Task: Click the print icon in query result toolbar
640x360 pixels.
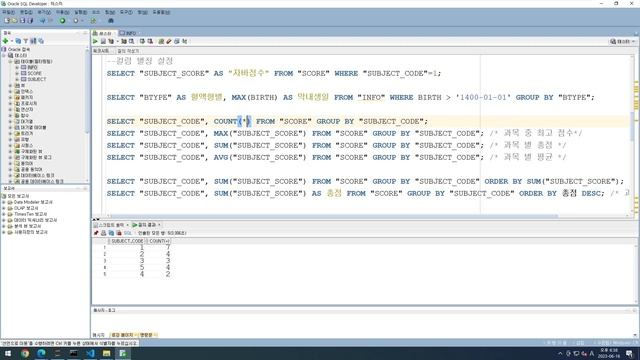Action: (104, 233)
